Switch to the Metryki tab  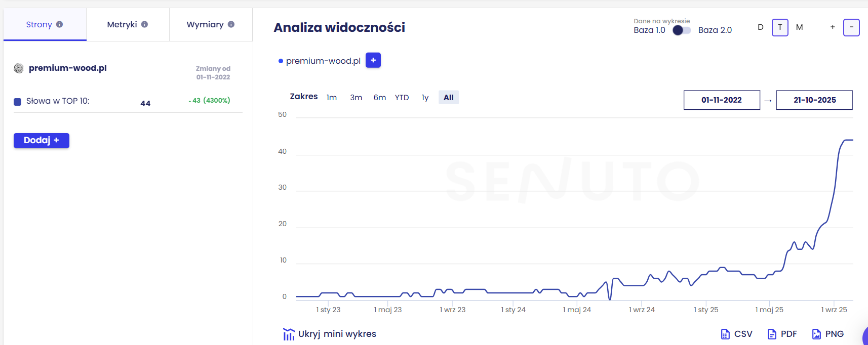click(x=122, y=24)
